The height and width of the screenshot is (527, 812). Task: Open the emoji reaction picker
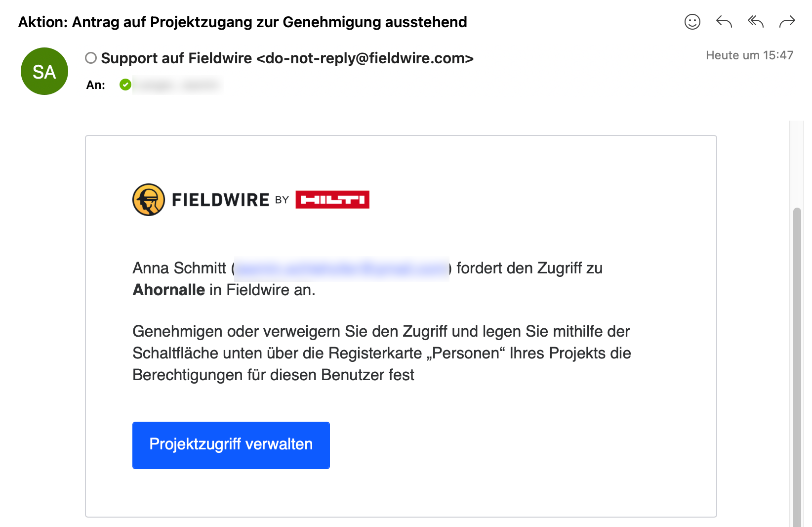pos(692,22)
